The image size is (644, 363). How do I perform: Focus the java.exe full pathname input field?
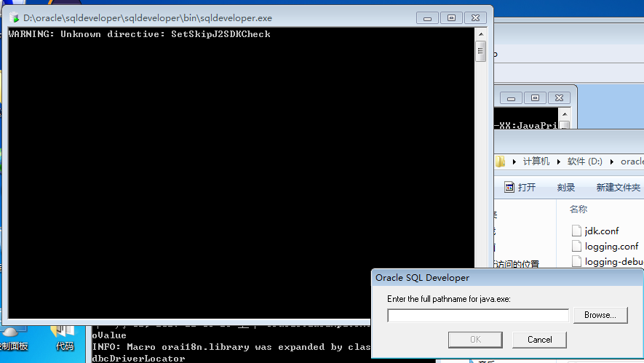click(x=477, y=316)
